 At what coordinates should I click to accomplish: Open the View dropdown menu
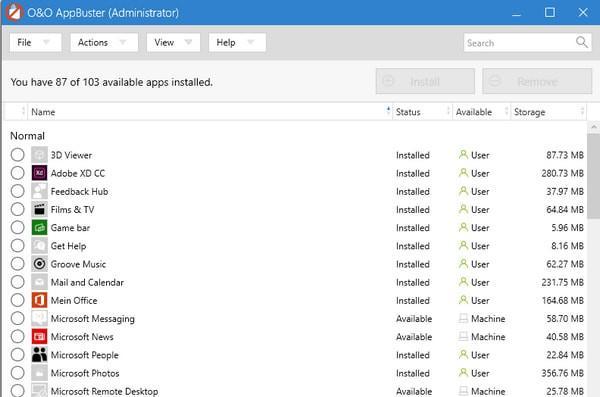coord(173,42)
